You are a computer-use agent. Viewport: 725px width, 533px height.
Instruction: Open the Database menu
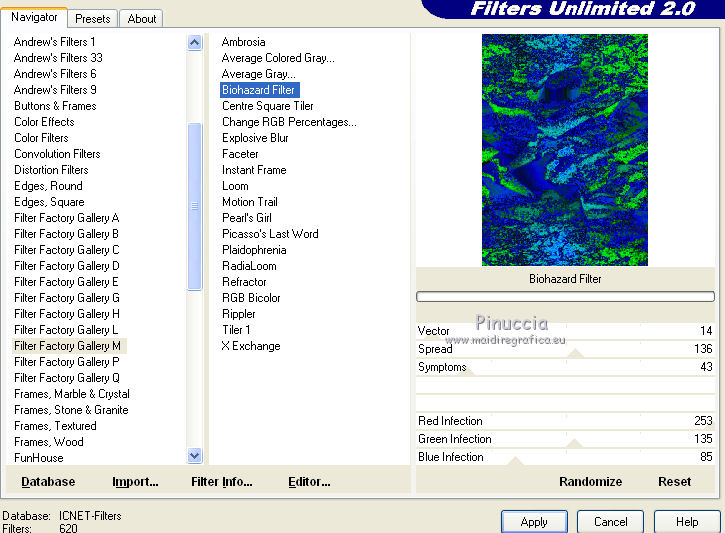pyautogui.click(x=48, y=482)
